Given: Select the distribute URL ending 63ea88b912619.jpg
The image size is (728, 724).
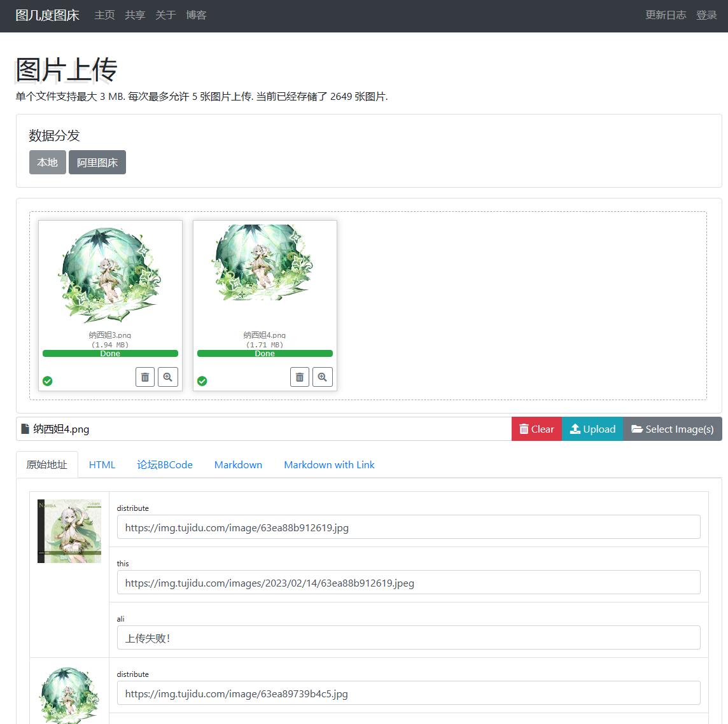Looking at the screenshot, I should (409, 527).
